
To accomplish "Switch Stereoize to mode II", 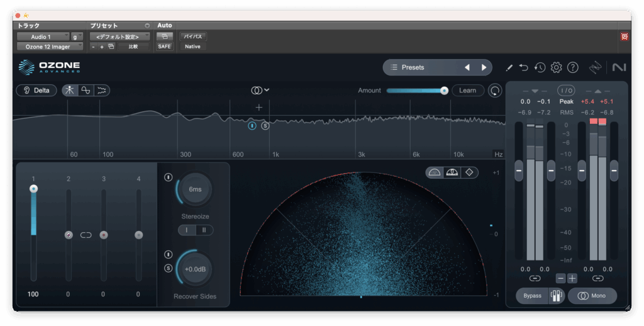I will [204, 230].
